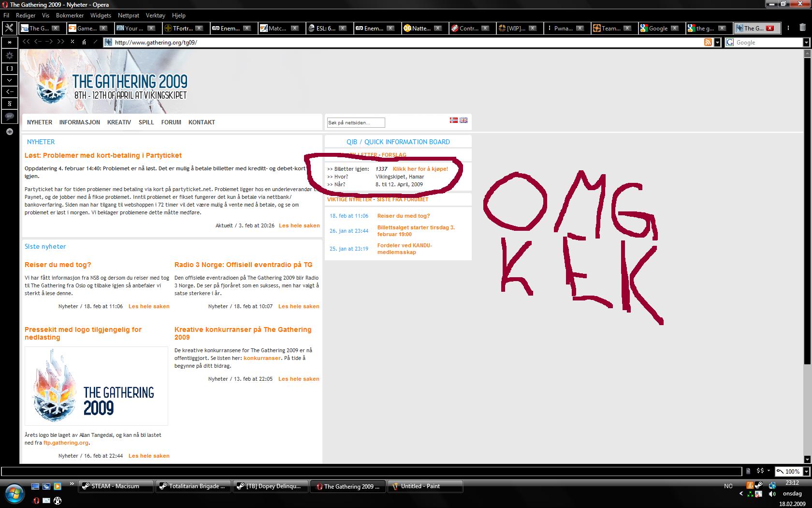
Task: Open the ftp.gathering.org link
Action: click(x=66, y=443)
